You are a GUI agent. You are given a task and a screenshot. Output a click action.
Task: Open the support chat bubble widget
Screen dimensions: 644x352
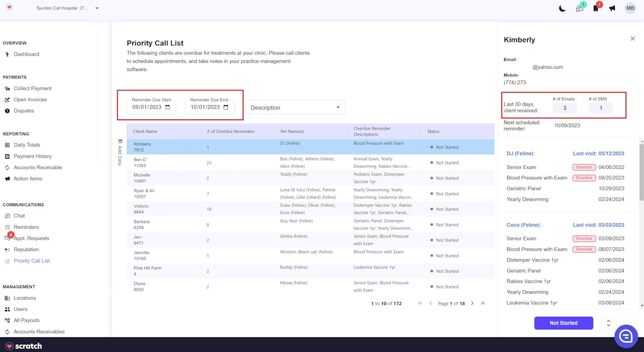coord(626,337)
